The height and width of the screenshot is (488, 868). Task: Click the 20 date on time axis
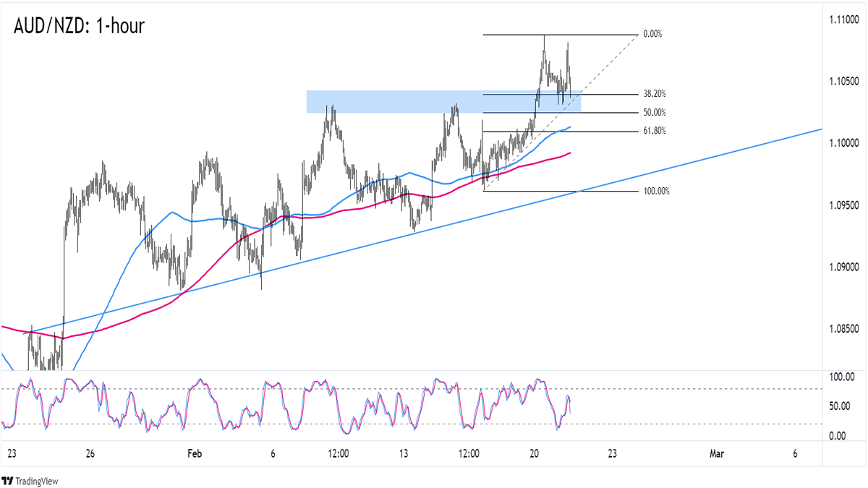click(535, 454)
